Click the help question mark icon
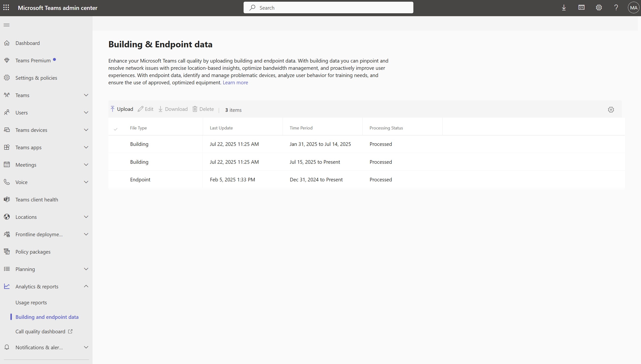Screen dimensions: 641x364 (616, 8)
